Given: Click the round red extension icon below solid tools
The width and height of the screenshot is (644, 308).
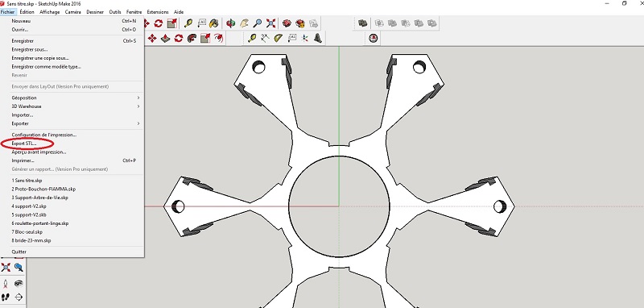Looking at the screenshot, I should coord(374,38).
